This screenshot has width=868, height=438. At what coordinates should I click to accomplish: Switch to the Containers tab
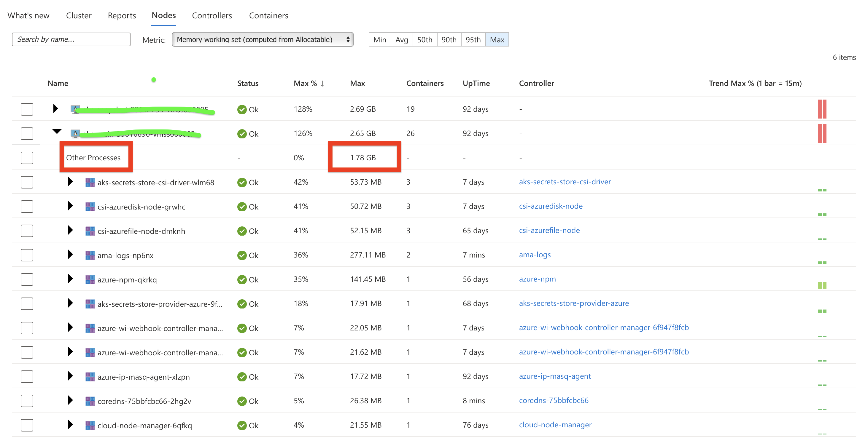pos(268,15)
